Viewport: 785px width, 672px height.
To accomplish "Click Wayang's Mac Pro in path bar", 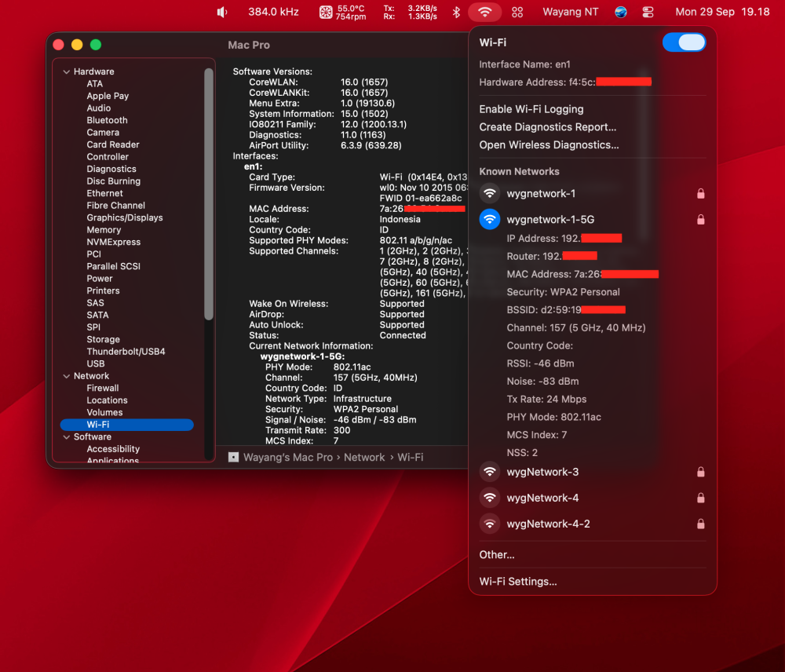I will point(288,457).
